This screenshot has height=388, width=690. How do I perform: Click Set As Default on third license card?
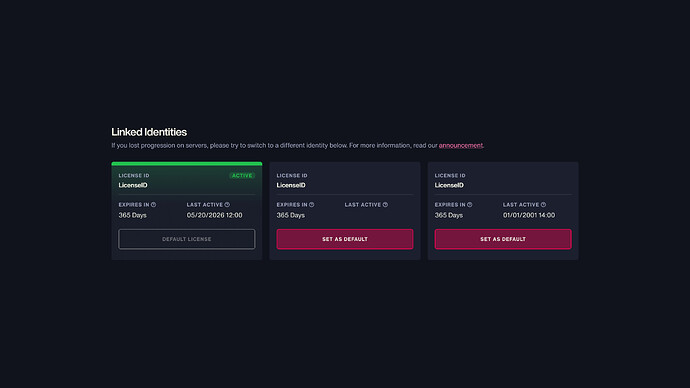point(503,239)
